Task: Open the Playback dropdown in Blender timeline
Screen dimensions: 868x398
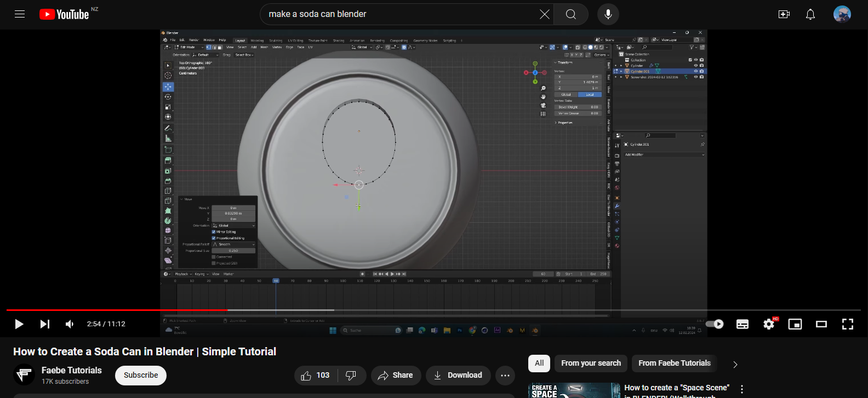Action: coord(182,274)
